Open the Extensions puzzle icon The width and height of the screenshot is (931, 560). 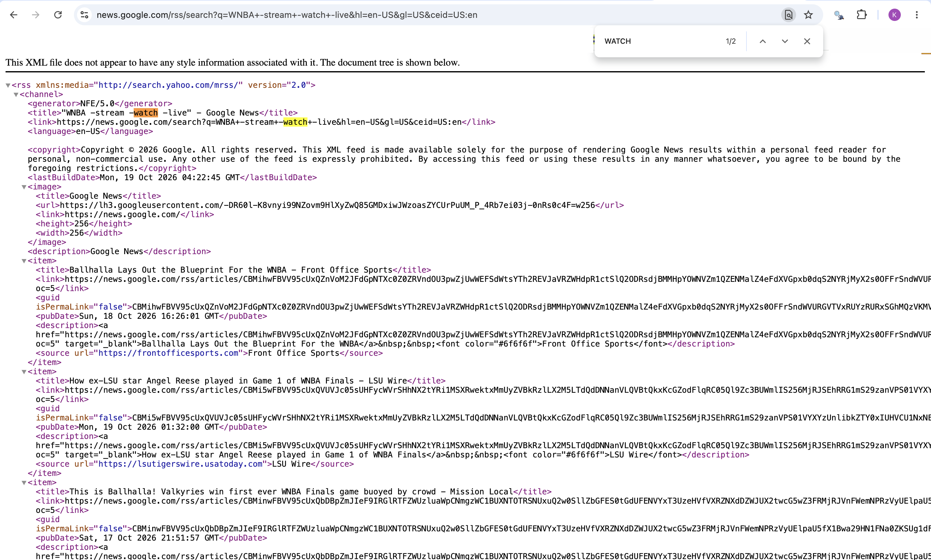click(862, 15)
